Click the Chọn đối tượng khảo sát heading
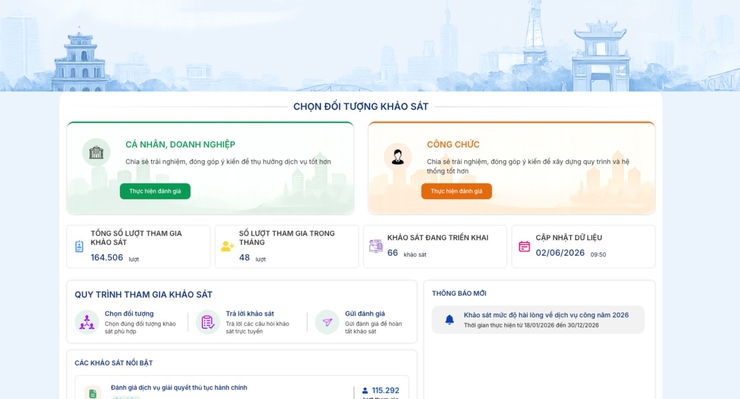The width and height of the screenshot is (740, 399). [361, 107]
